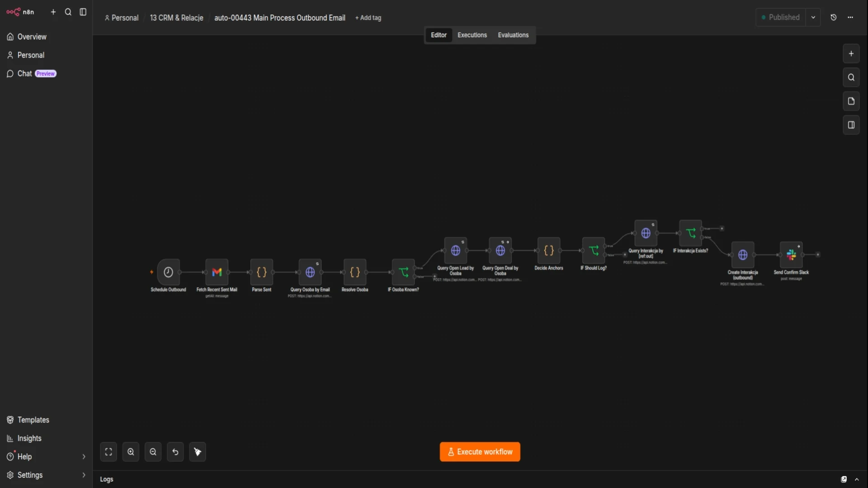Tidy up the workflow nodes
The image size is (868, 488).
(x=198, y=452)
